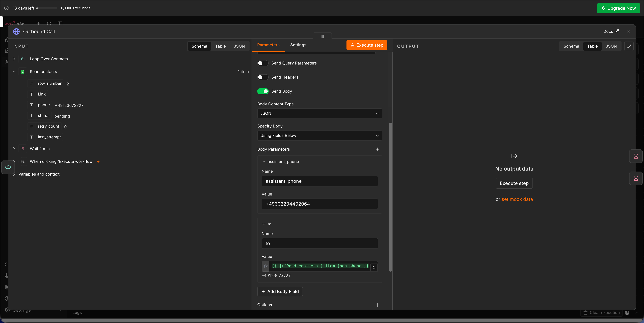Viewport: 644px width, 323px height.
Task: Enable Send Headers toggle
Action: [x=263, y=77]
